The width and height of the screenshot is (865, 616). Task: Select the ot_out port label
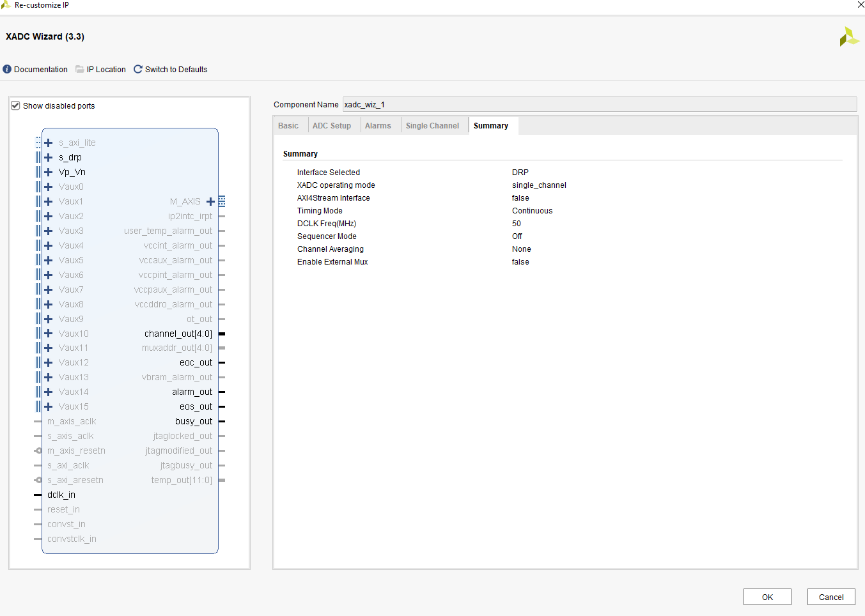199,319
